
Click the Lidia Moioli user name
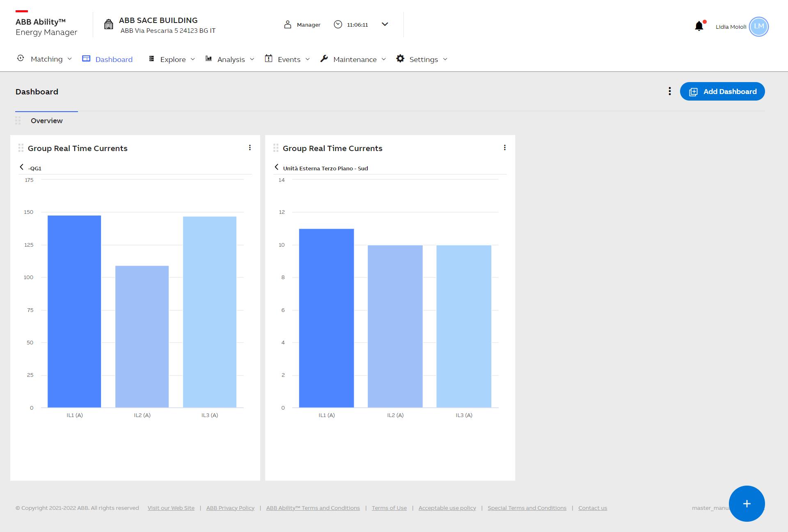[731, 27]
